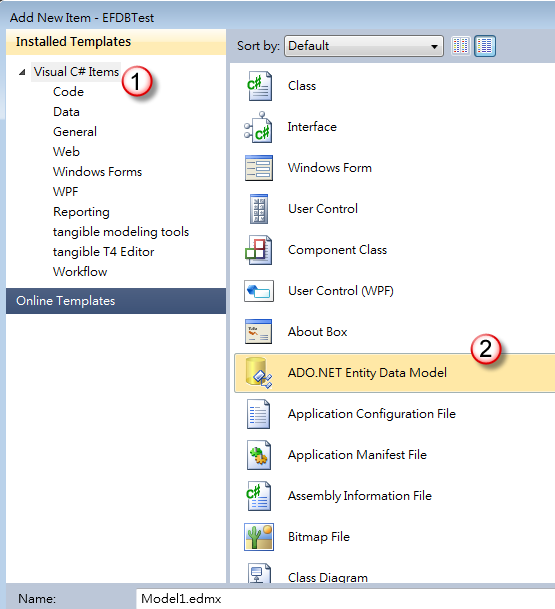Click the Name field containing Model1.edmx
The image size is (555, 609).
pyautogui.click(x=345, y=599)
